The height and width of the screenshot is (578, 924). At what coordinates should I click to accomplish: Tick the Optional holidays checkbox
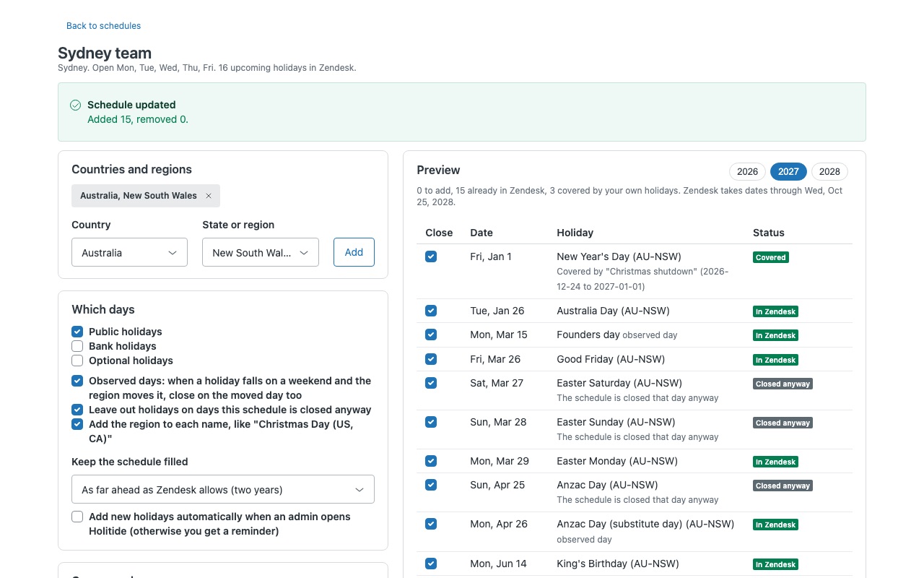[77, 361]
